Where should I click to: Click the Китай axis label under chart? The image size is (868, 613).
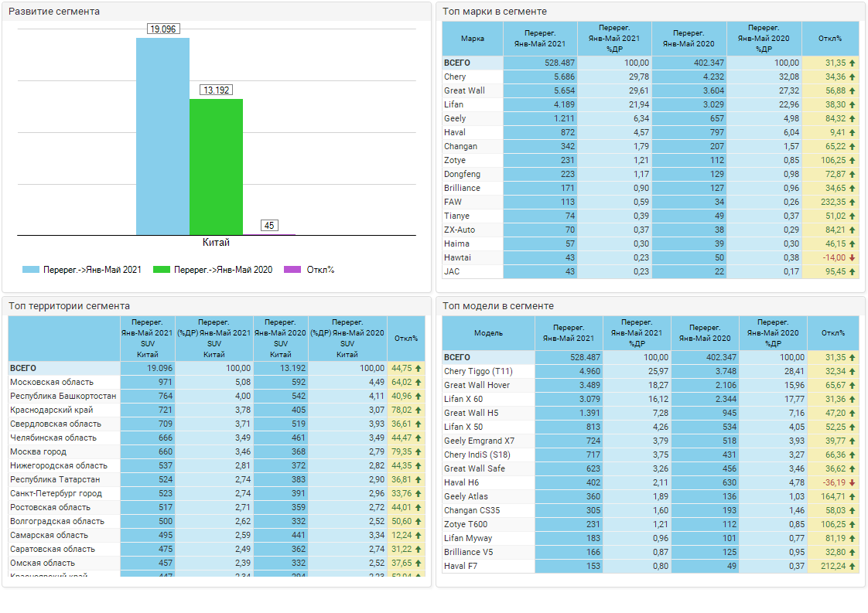[216, 243]
